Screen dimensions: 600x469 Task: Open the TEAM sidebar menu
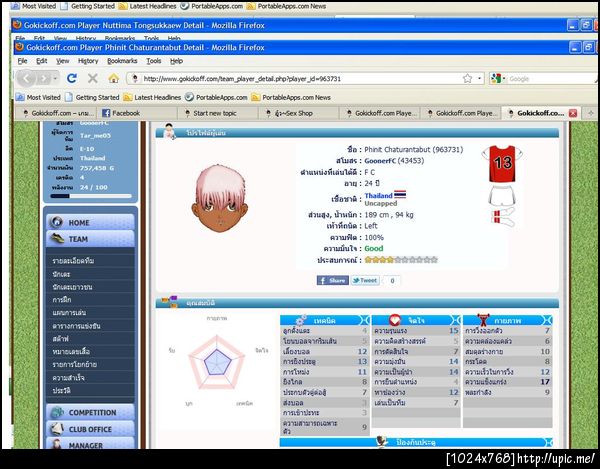[90, 239]
